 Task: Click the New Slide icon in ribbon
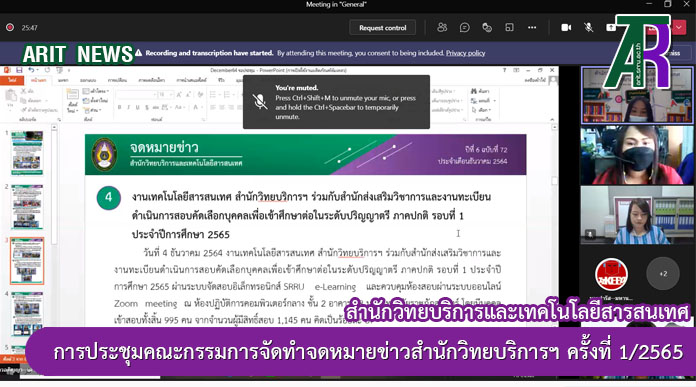click(72, 95)
